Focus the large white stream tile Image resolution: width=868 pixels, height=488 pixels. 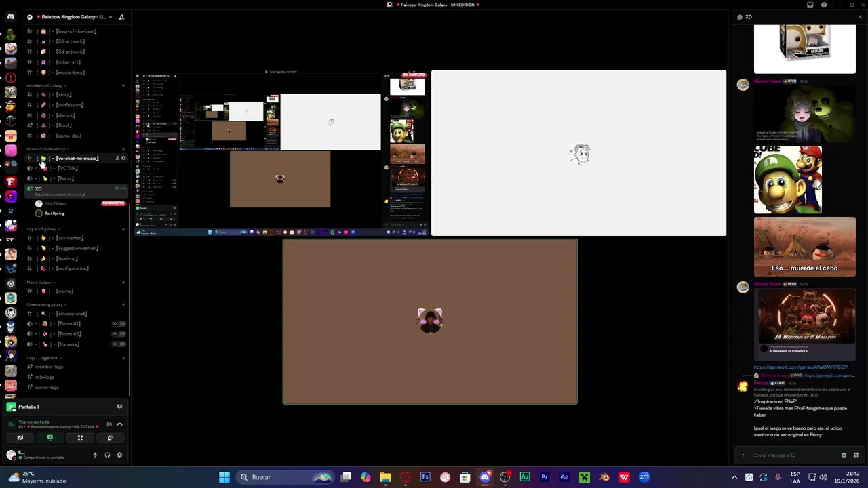(578, 153)
